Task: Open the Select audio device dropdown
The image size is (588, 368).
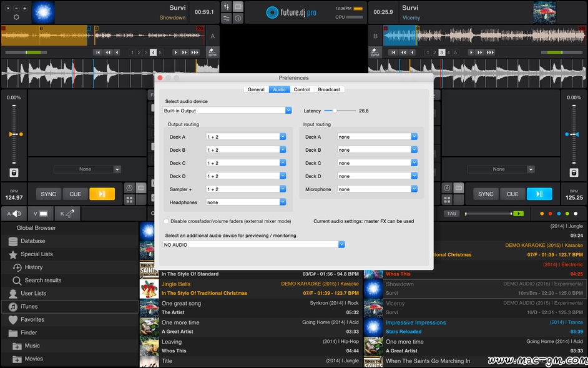Action: click(x=227, y=111)
